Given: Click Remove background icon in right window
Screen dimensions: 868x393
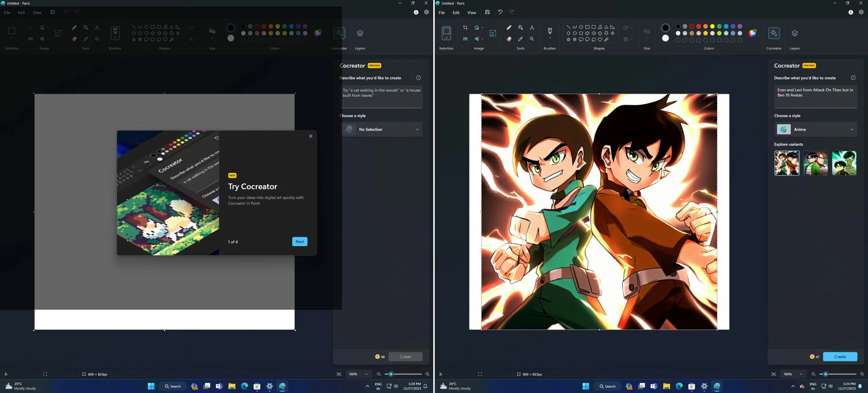Looking at the screenshot, I should click(x=465, y=39).
